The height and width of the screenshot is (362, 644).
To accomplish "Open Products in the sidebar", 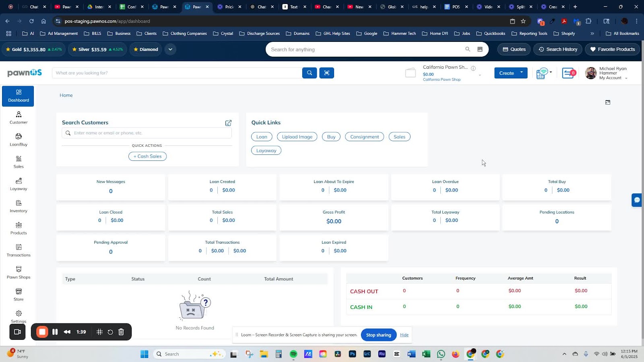I will click(x=19, y=228).
